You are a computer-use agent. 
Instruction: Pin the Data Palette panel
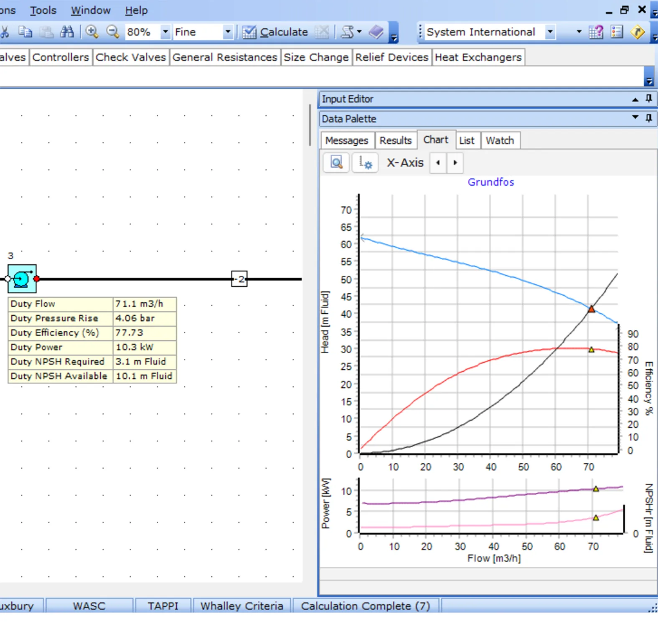coord(648,118)
